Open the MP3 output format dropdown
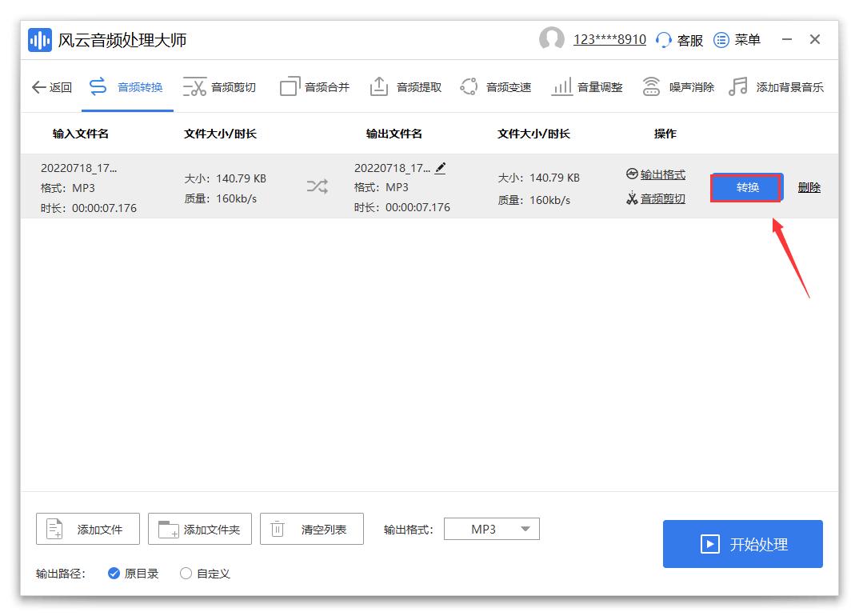Screen dimensions: 859x616 pos(491,529)
